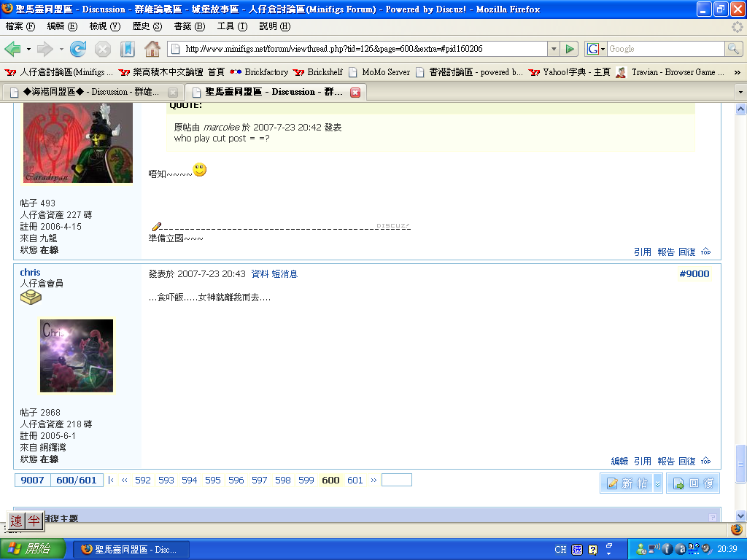Open the address bar history dropdown arrow
The height and width of the screenshot is (560, 747).
point(552,49)
